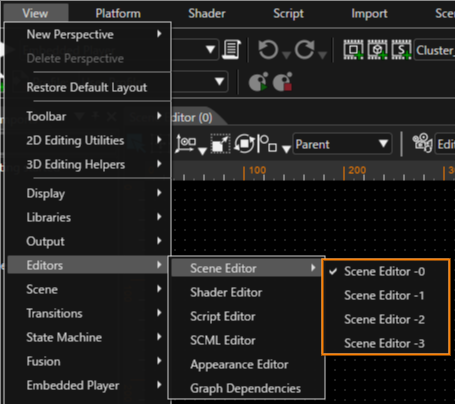Open the Fusion submenu
455x404 pixels.
click(89, 361)
